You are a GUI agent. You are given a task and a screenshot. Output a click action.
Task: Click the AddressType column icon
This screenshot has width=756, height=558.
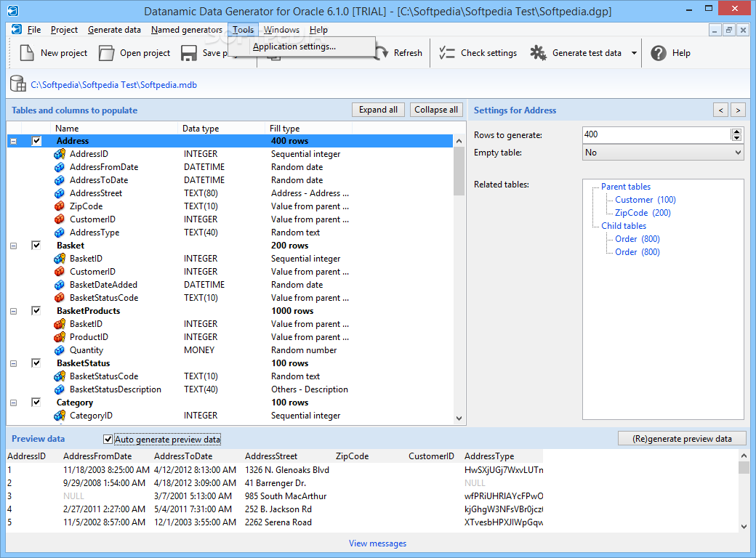[60, 232]
